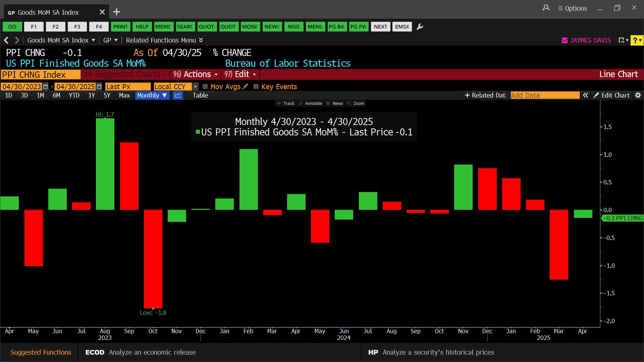Screen dimensions: 644x362
Task: Enable the Mov Avgs checkbox
Action: [205, 87]
